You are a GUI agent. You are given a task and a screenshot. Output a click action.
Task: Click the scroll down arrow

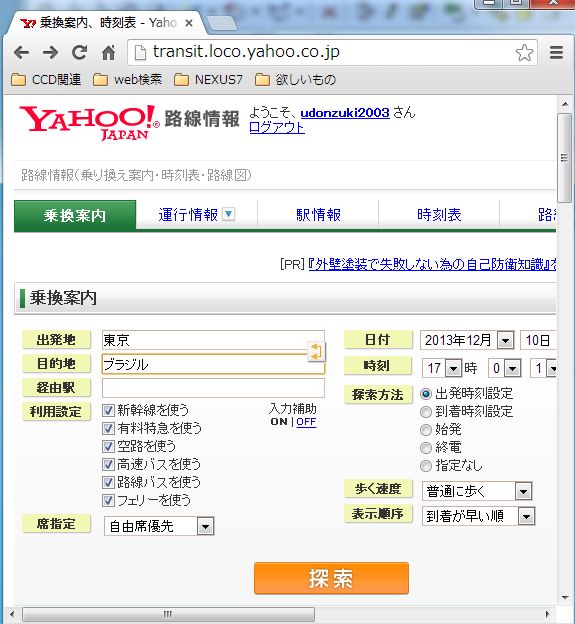(x=565, y=597)
